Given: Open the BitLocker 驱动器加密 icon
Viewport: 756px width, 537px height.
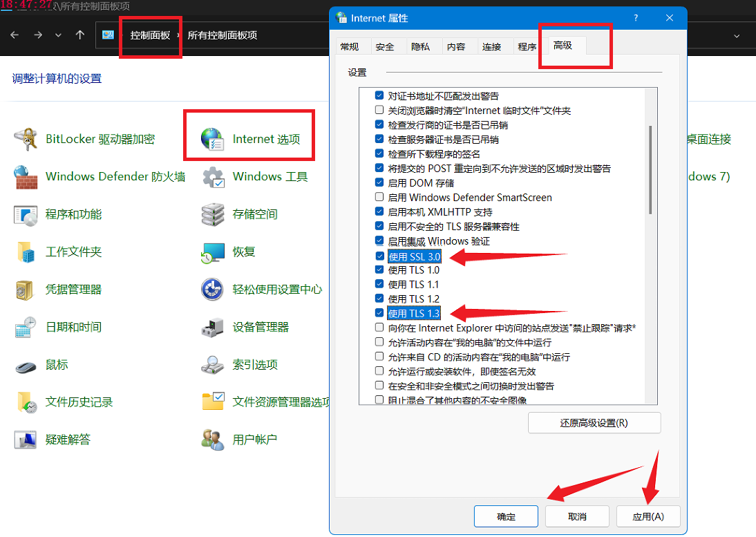Looking at the screenshot, I should coord(26,140).
